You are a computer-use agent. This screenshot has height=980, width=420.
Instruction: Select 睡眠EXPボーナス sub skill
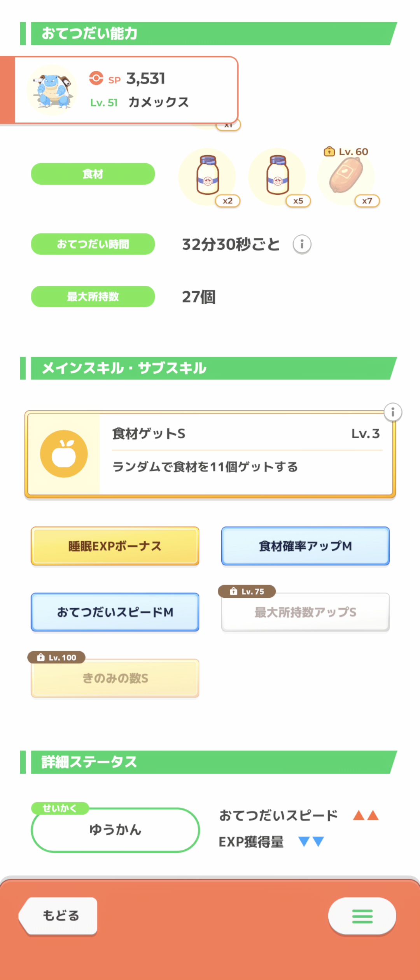pos(115,546)
